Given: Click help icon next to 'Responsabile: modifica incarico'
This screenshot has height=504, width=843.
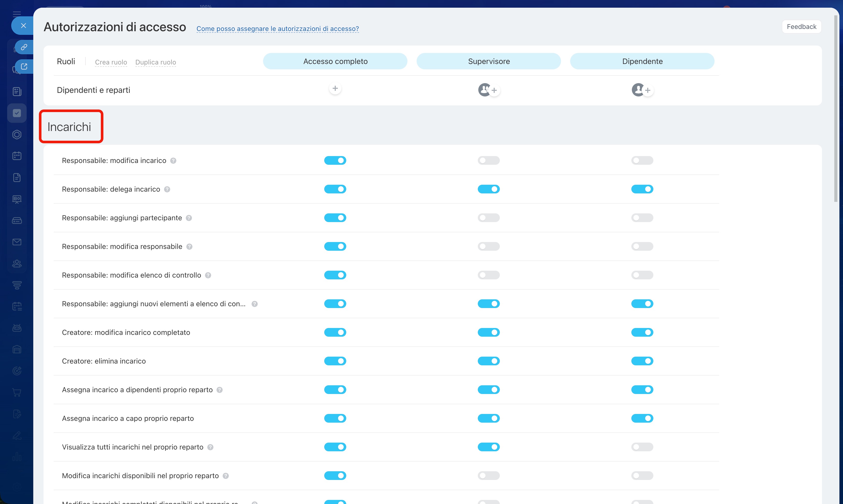Looking at the screenshot, I should 173,161.
